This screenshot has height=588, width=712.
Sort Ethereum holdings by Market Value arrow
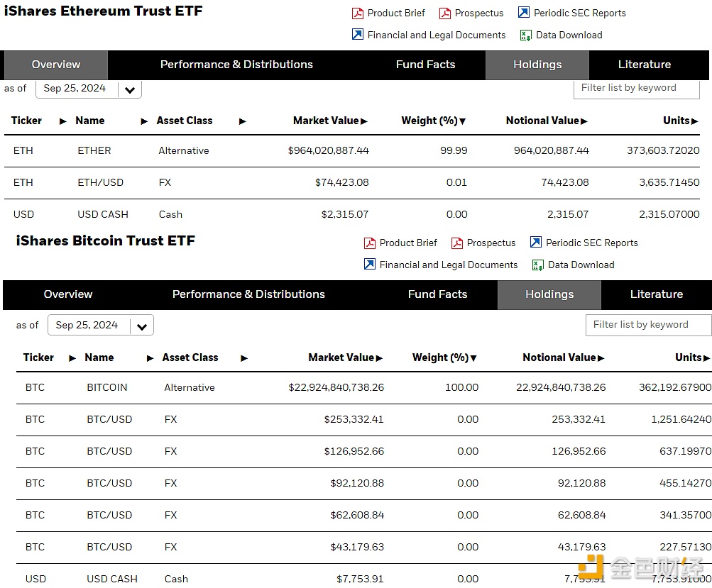(363, 121)
